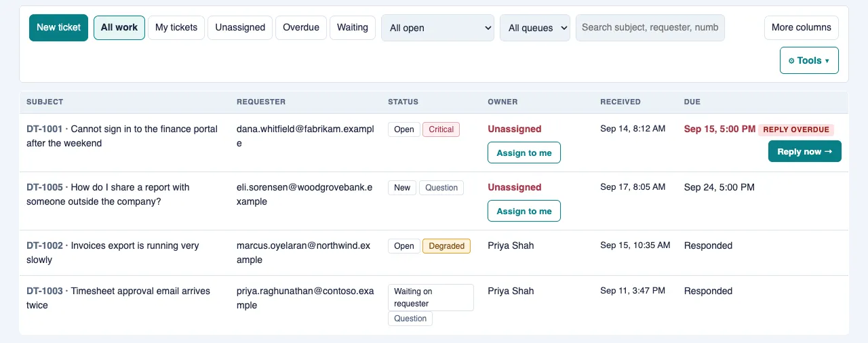This screenshot has height=343, width=868.
Task: Click requester marcus.oyelaran@northwind.example
Action: (304, 253)
